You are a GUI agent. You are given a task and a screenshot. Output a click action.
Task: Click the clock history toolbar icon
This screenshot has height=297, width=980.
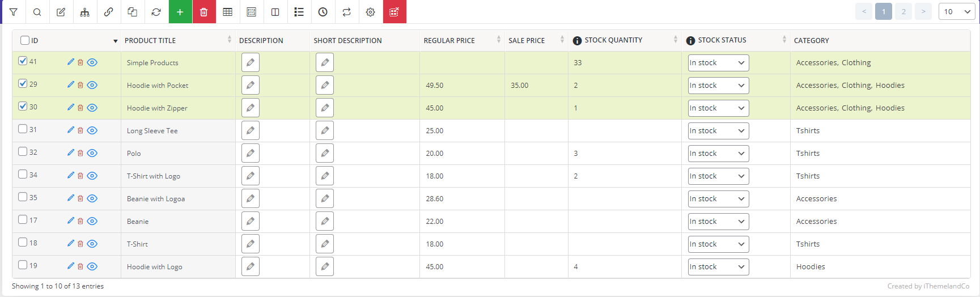pos(323,12)
